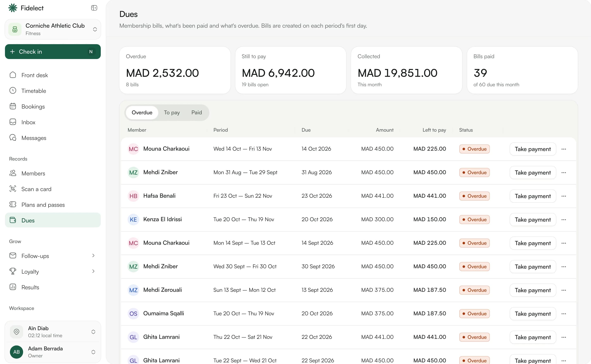The image size is (591, 364).
Task: Click the Overdue status badge for Kenza El Idrissi
Action: point(474,220)
